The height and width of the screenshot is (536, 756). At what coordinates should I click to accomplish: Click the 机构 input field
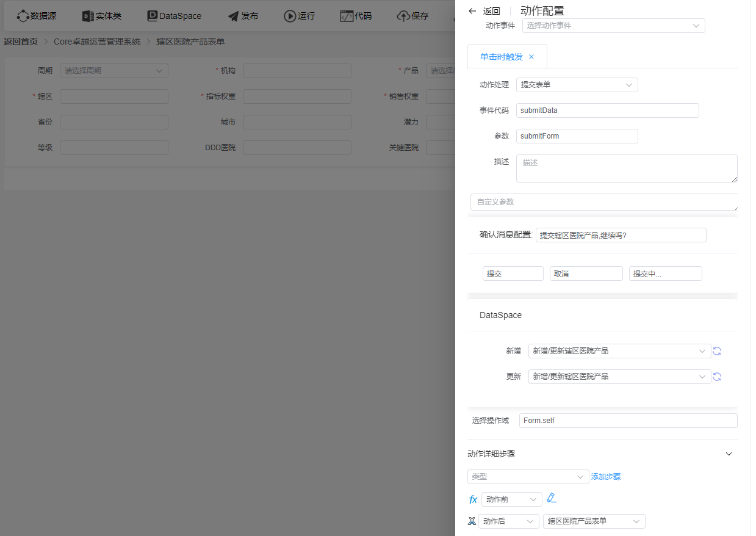(x=297, y=71)
